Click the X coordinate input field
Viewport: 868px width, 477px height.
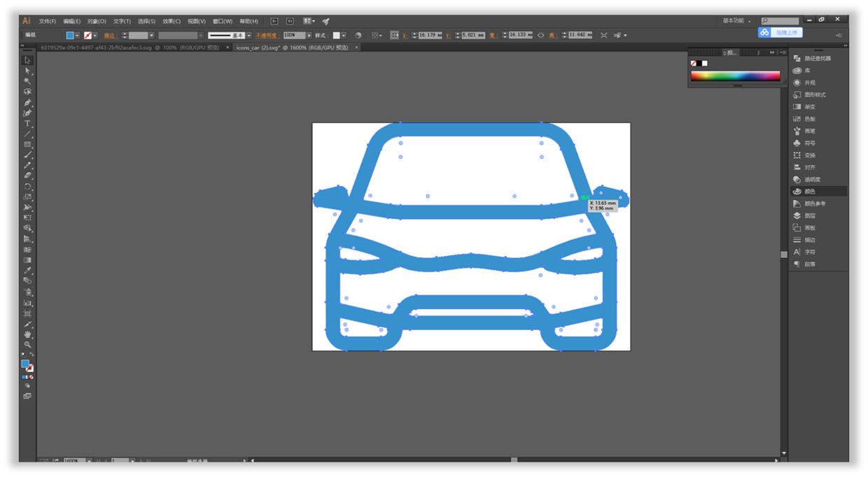click(430, 35)
